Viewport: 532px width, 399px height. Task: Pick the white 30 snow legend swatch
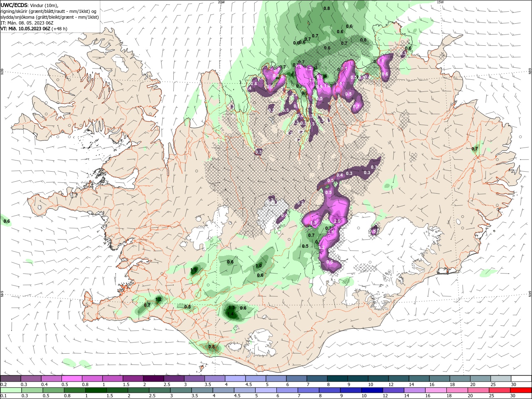521,379
